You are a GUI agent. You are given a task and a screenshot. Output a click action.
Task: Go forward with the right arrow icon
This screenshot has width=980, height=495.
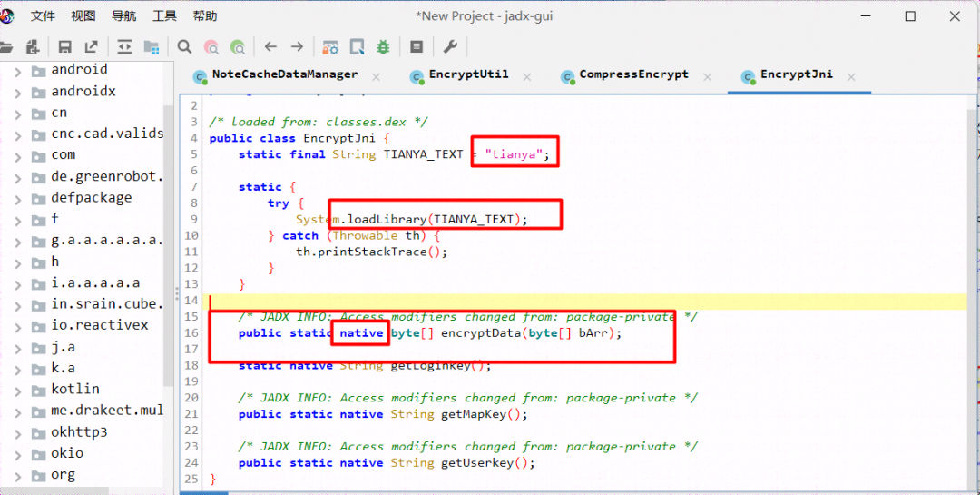click(x=297, y=46)
